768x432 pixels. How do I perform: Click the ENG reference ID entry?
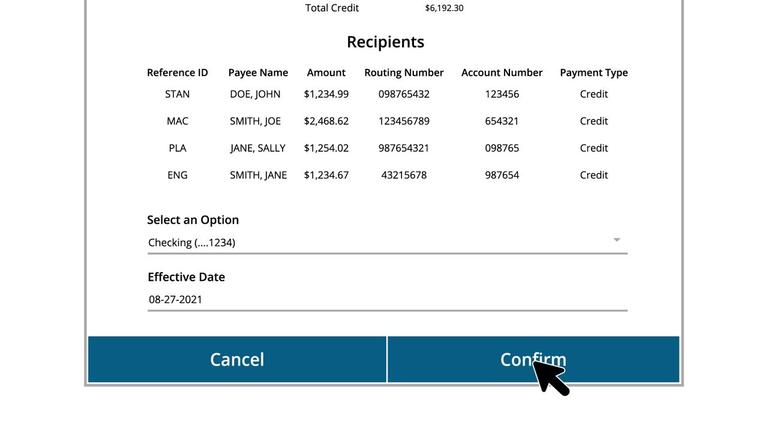click(x=177, y=175)
